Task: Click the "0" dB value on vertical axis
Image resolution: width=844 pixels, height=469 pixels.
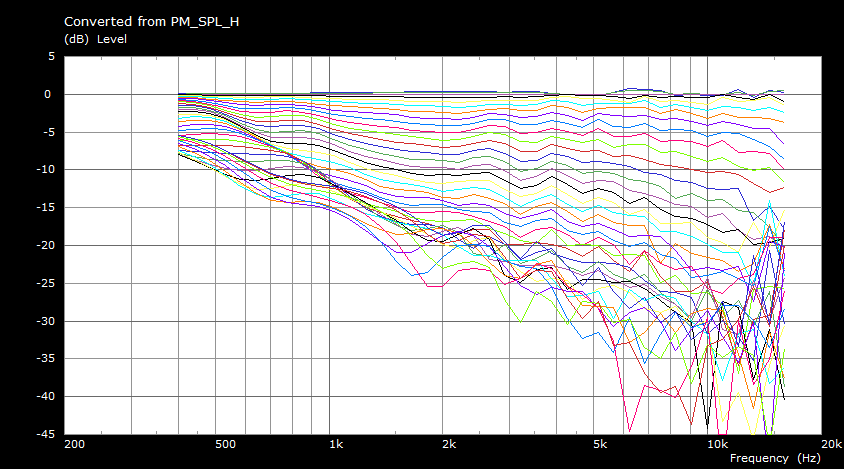Action: tap(47, 95)
